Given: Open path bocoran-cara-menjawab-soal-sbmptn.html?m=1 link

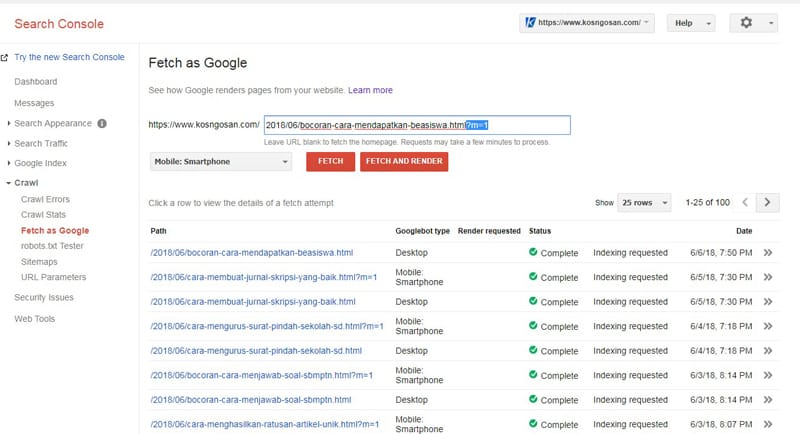Looking at the screenshot, I should pyautogui.click(x=262, y=375).
